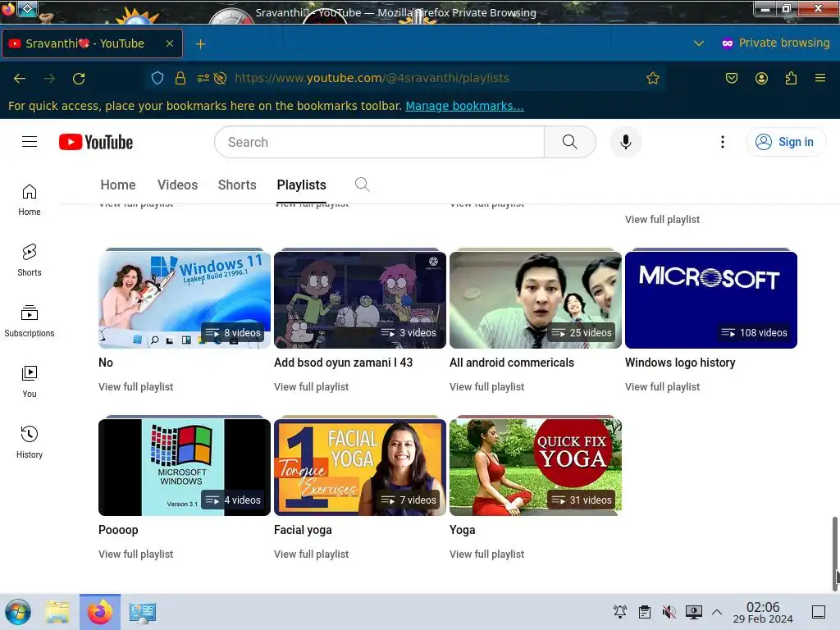
Task: Open the cartoon 3 videos thumbnail
Action: [360, 300]
